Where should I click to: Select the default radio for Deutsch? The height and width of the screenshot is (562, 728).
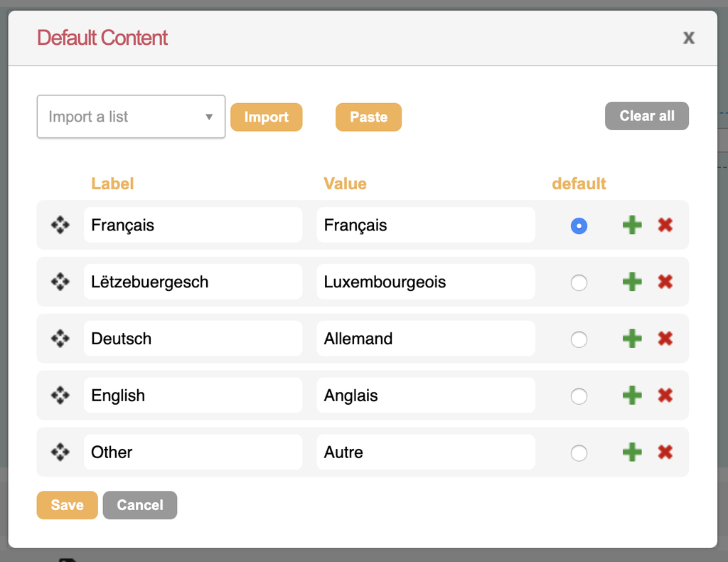coord(579,339)
